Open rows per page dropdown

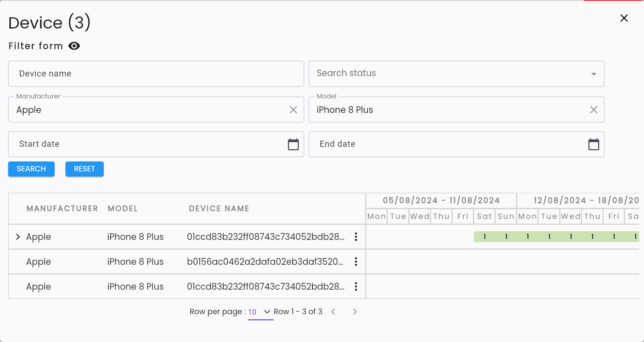(260, 312)
